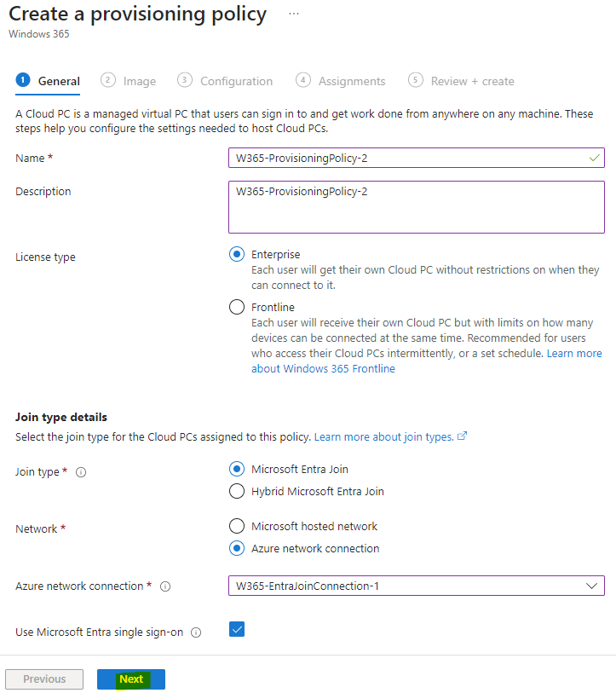Click the step 2 circle for Image
The height and width of the screenshot is (693, 616).
tap(108, 80)
